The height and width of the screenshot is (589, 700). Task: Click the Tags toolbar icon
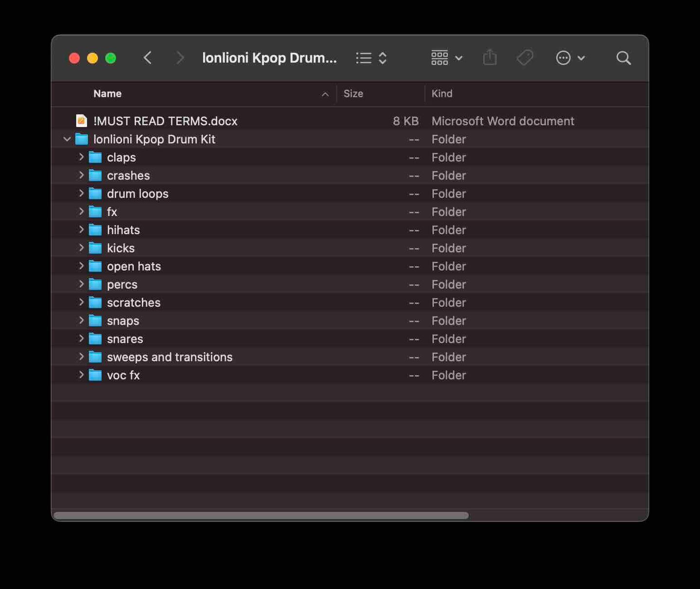point(525,58)
